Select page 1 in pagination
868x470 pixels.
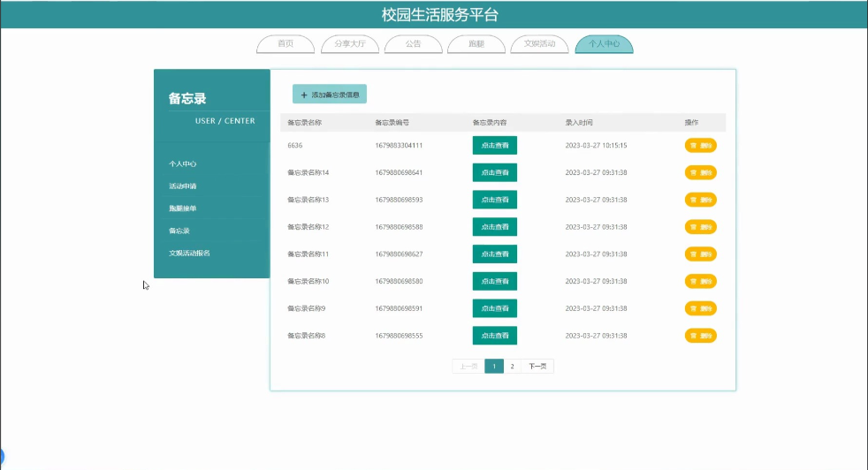pos(494,366)
